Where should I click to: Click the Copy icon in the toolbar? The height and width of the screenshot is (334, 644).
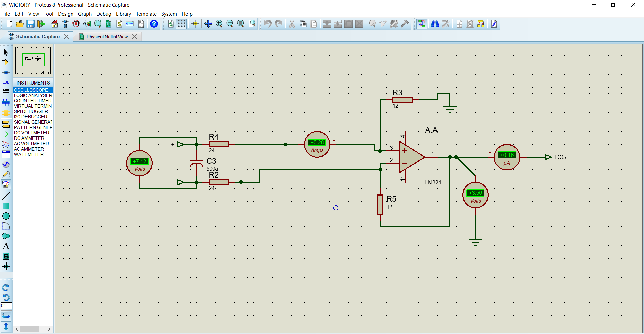coord(303,24)
